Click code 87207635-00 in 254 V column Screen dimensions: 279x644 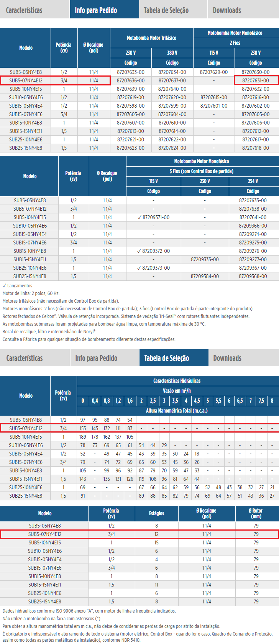[x=253, y=200]
